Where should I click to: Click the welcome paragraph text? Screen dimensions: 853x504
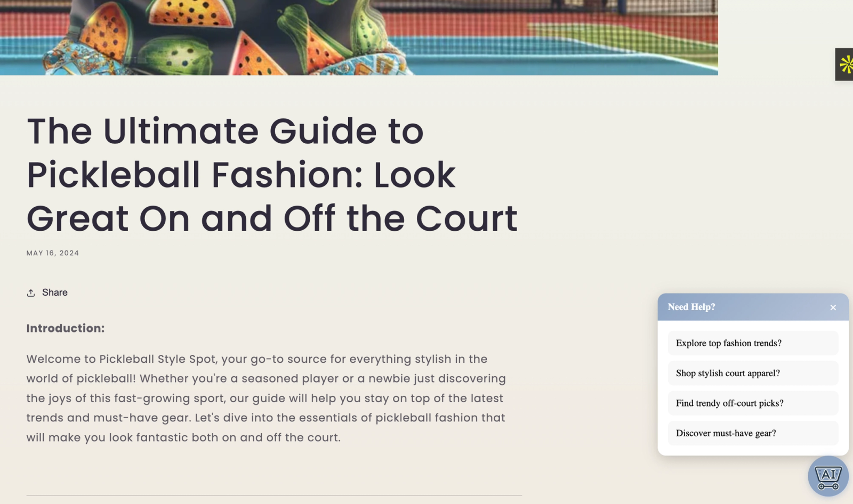click(266, 398)
